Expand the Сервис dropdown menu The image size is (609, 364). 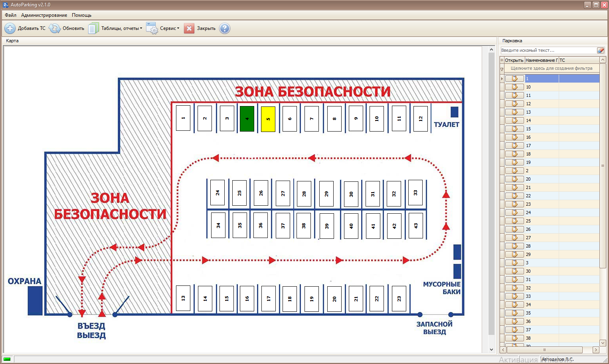(178, 28)
